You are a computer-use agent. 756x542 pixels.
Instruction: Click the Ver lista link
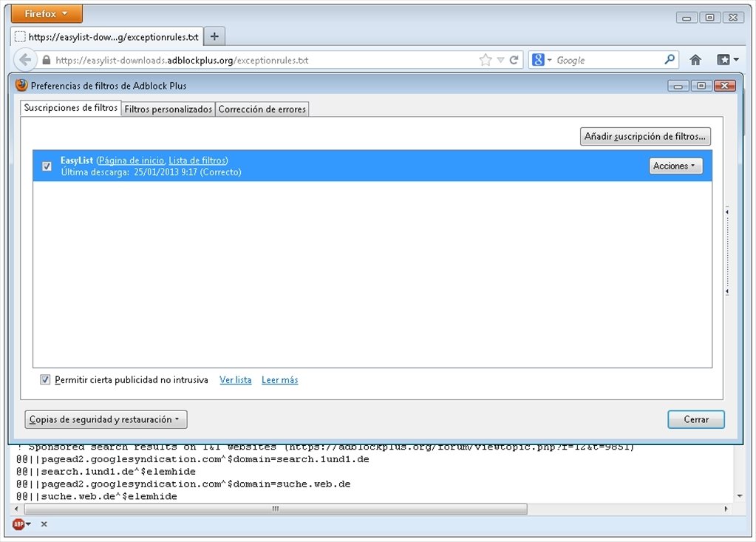pyautogui.click(x=235, y=380)
